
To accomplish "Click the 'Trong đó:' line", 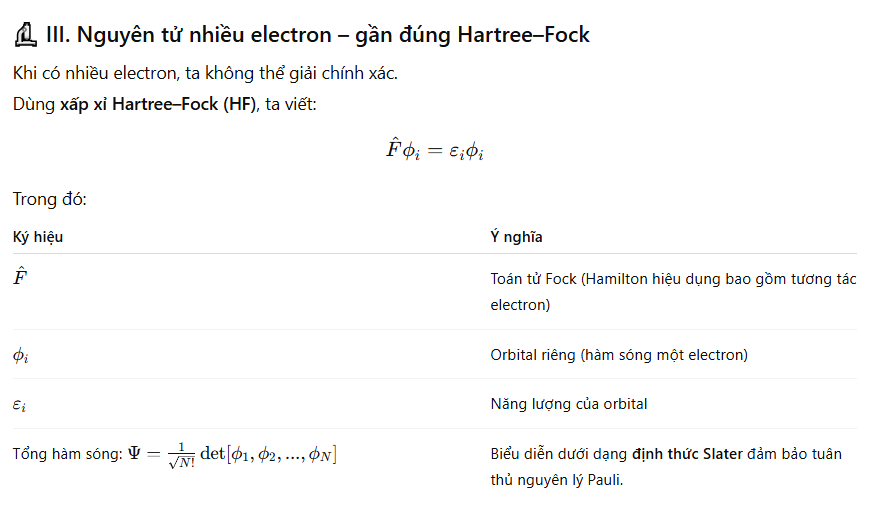I will [50, 199].
